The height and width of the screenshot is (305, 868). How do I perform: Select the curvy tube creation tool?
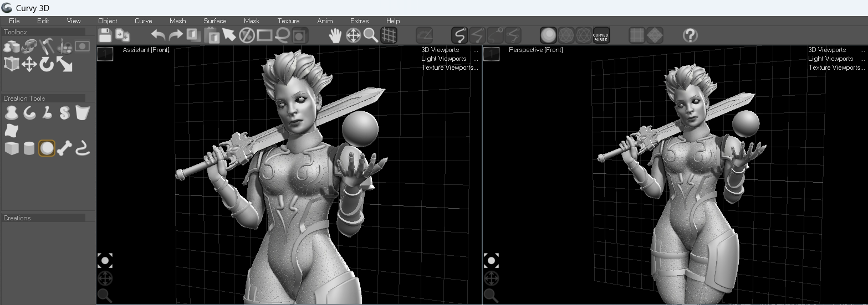click(82, 148)
